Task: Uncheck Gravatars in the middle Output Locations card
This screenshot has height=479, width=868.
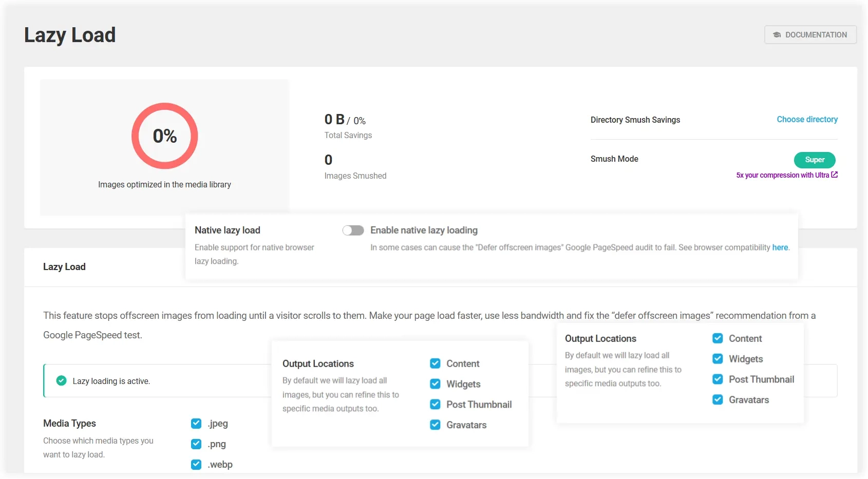Action: tap(435, 425)
